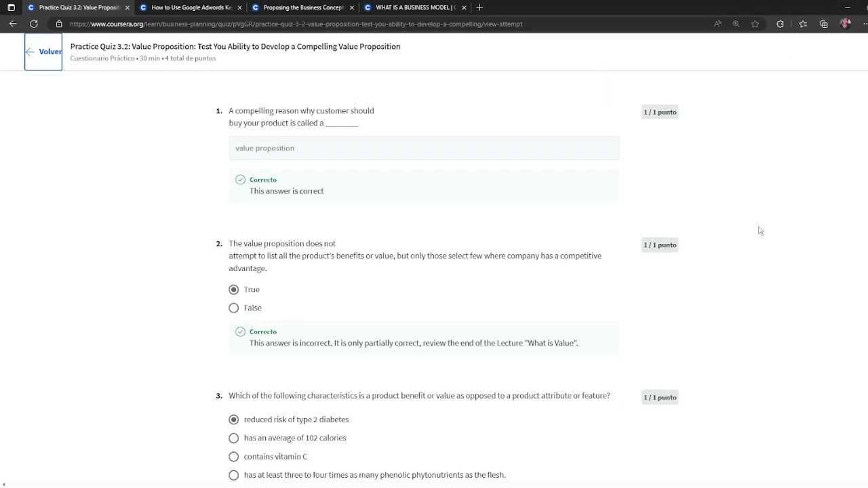
Task: Click the coursera.org URL in address bar
Action: [x=296, y=24]
